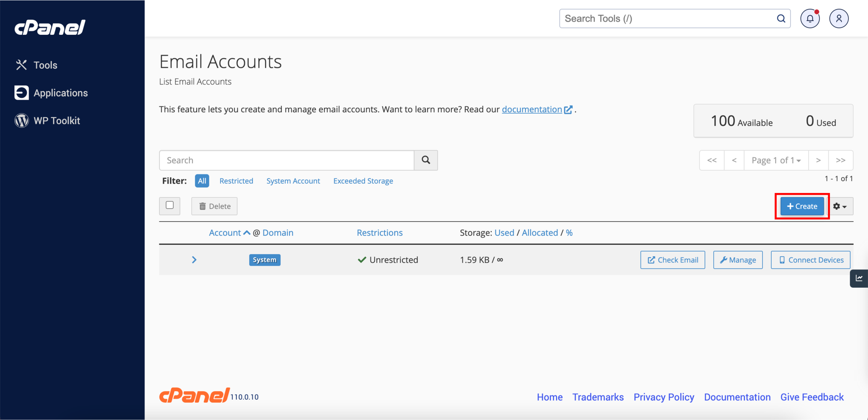The height and width of the screenshot is (420, 868).
Task: Open the user account menu icon
Action: (x=839, y=19)
